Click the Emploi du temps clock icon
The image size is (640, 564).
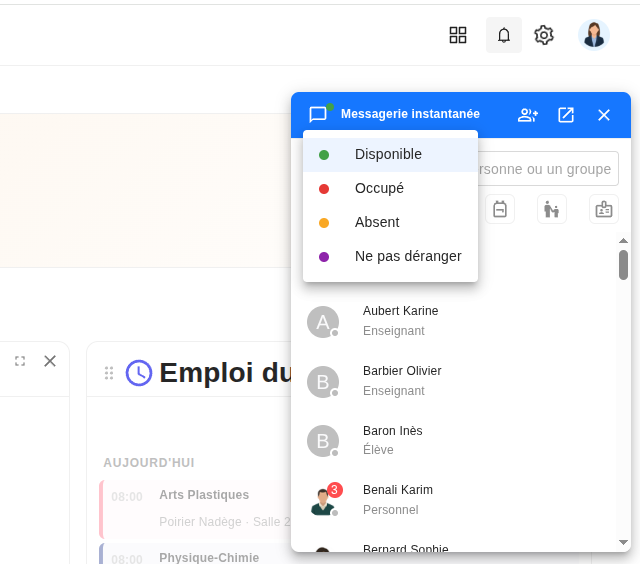coord(139,373)
